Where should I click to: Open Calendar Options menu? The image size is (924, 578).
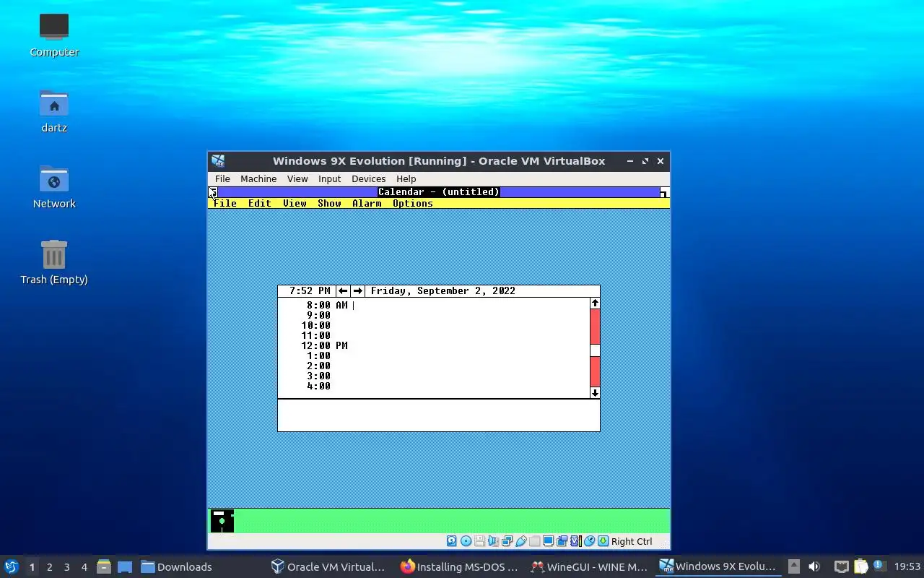[413, 203]
